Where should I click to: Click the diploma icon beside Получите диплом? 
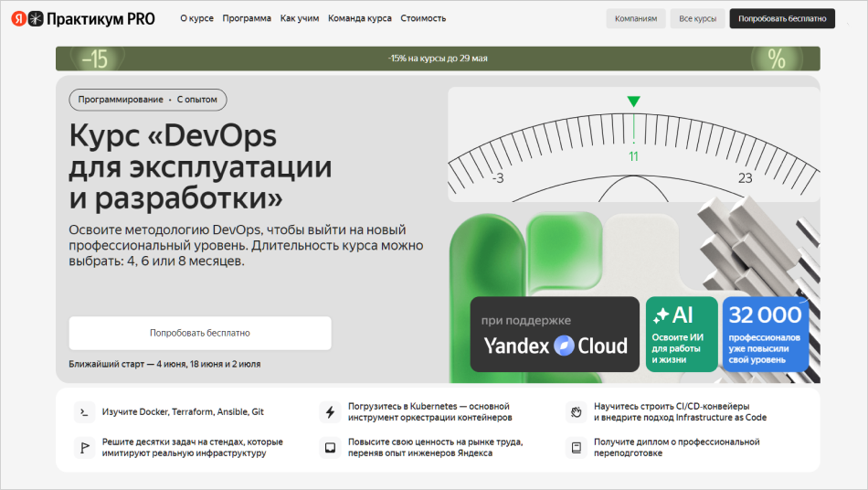coord(576,447)
